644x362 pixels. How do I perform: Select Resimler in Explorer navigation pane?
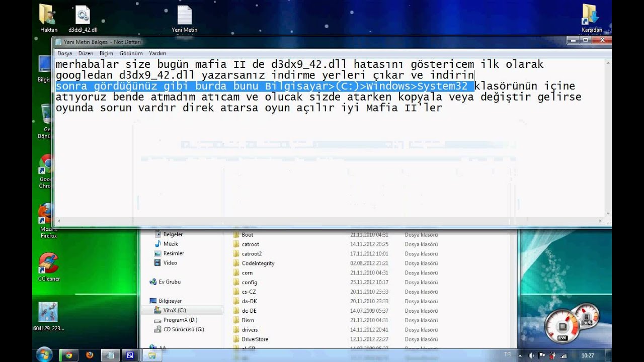point(169,253)
